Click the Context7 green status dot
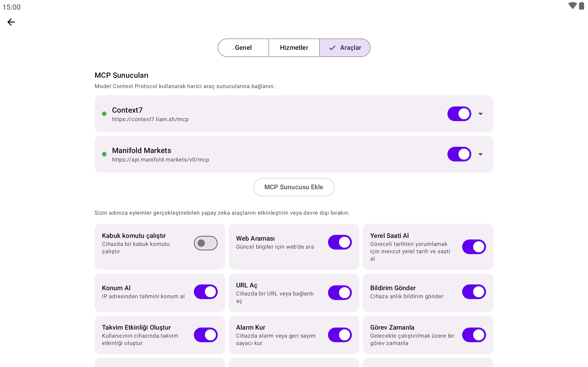Image resolution: width=588 pixels, height=367 pixels. click(104, 114)
